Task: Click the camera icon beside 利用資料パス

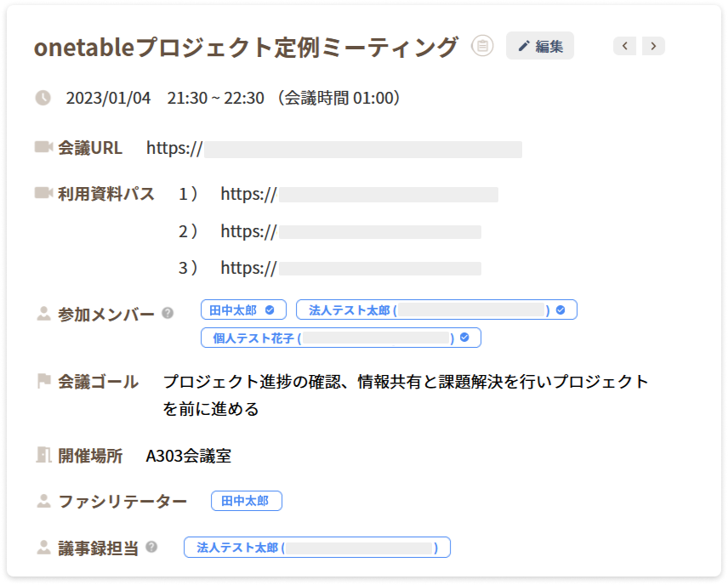Action: pyautogui.click(x=43, y=194)
